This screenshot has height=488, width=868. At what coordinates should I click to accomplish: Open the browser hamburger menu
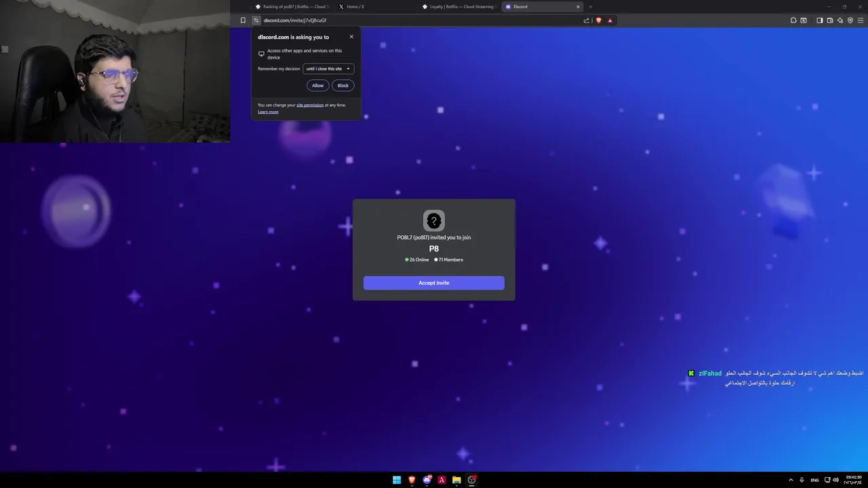[x=861, y=20]
